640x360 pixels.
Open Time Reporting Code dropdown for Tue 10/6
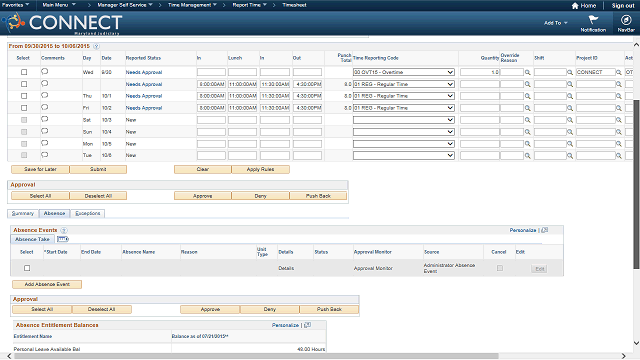pos(404,156)
